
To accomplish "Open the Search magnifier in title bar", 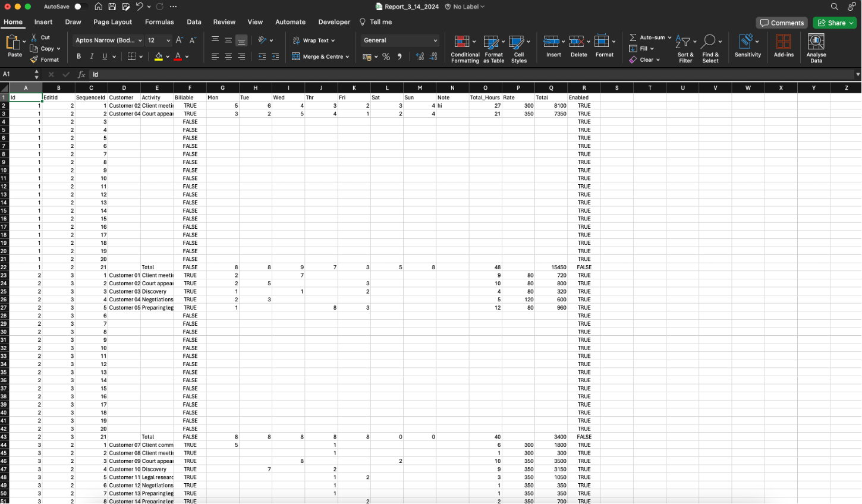I will (835, 7).
